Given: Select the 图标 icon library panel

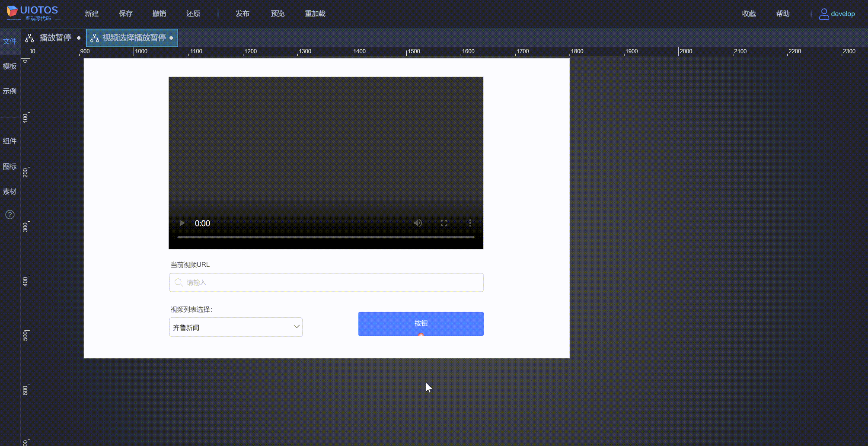Looking at the screenshot, I should coord(10,166).
